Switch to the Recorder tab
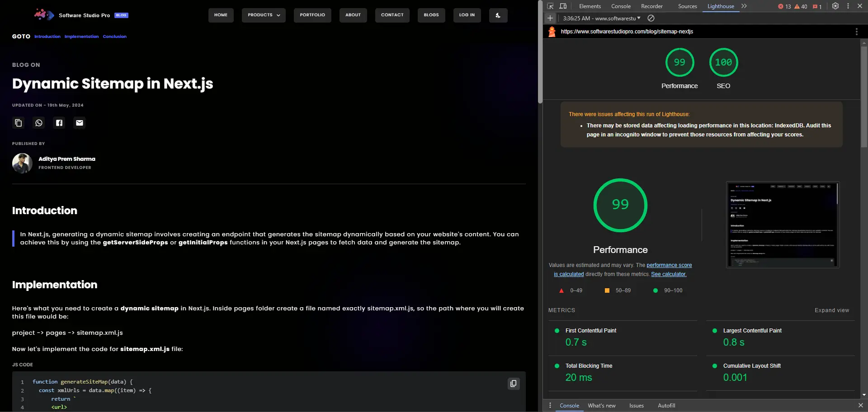The width and height of the screenshot is (868, 412). pos(652,6)
